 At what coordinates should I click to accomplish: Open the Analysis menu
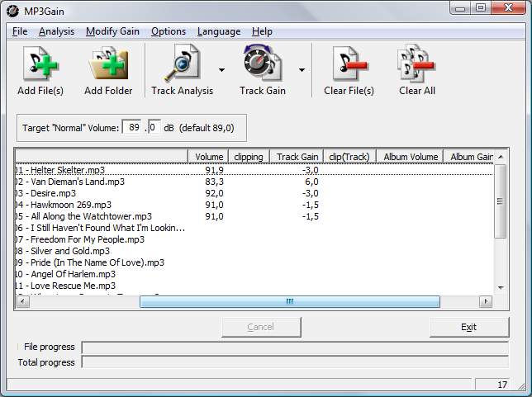pyautogui.click(x=56, y=31)
